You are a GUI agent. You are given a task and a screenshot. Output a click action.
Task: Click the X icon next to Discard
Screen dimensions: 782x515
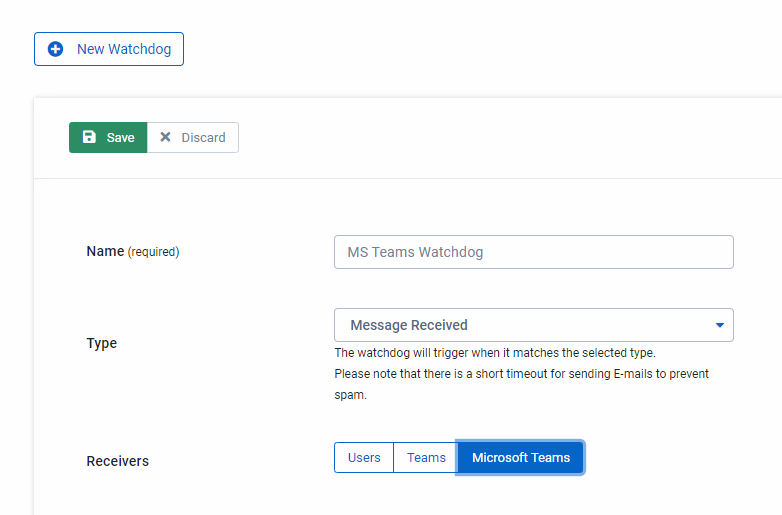[165, 137]
